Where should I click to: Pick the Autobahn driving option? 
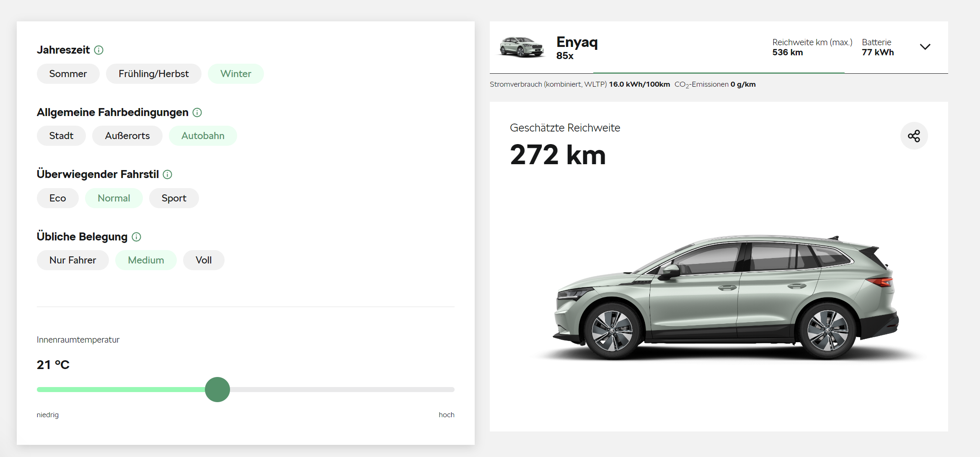[203, 136]
